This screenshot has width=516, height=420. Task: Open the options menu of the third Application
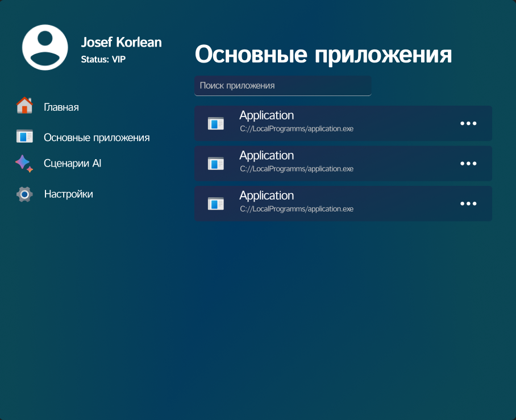(x=468, y=203)
